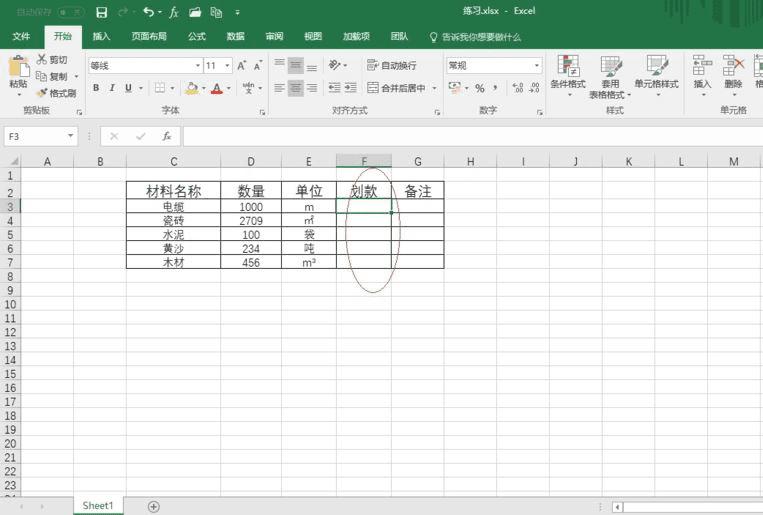Open the font color dropdown arrow
This screenshot has height=515, width=763.
point(229,88)
